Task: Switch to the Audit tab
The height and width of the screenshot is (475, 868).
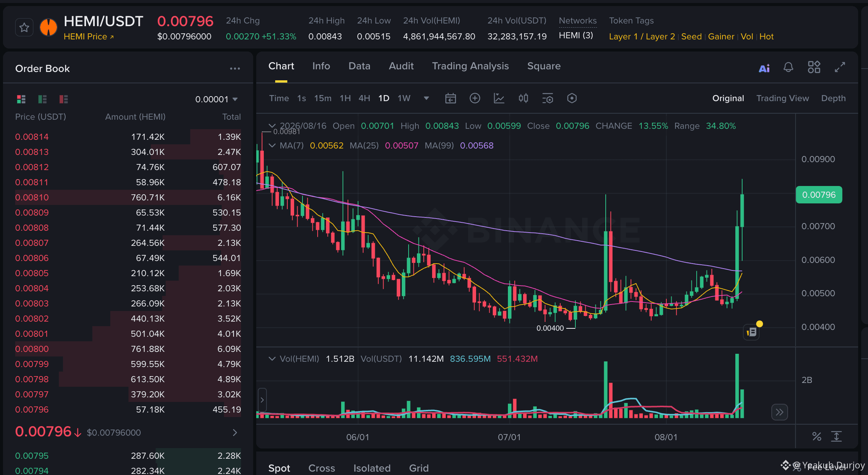Action: tap(401, 66)
